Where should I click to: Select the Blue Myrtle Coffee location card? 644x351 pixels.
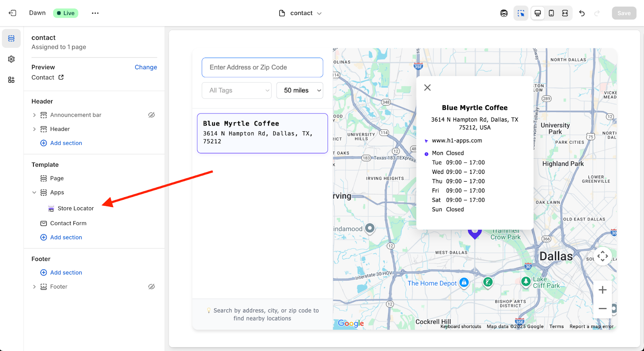[x=262, y=133]
